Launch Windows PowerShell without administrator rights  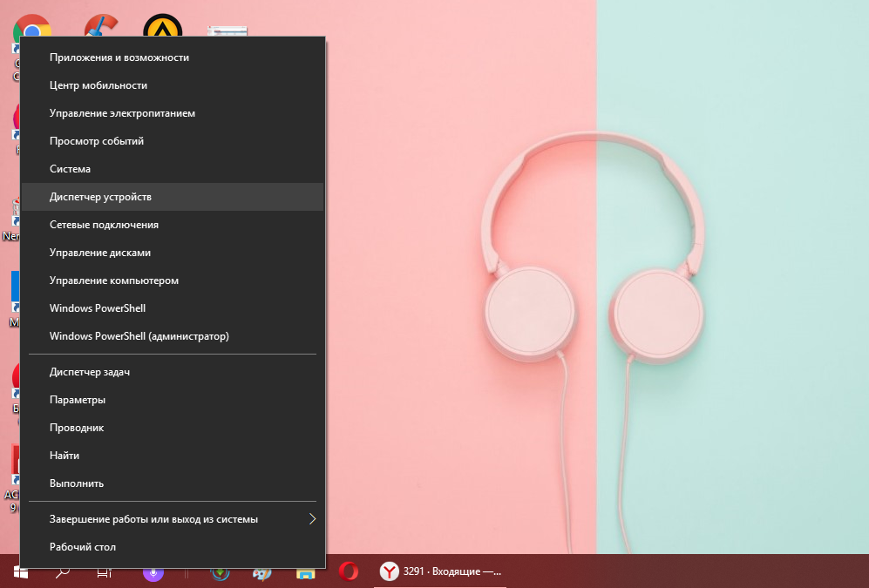pos(173,308)
